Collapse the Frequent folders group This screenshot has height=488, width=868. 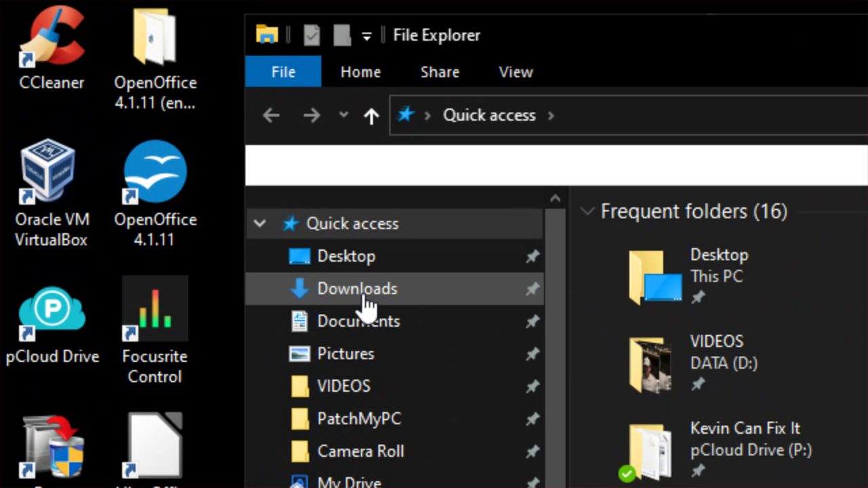pyautogui.click(x=587, y=211)
